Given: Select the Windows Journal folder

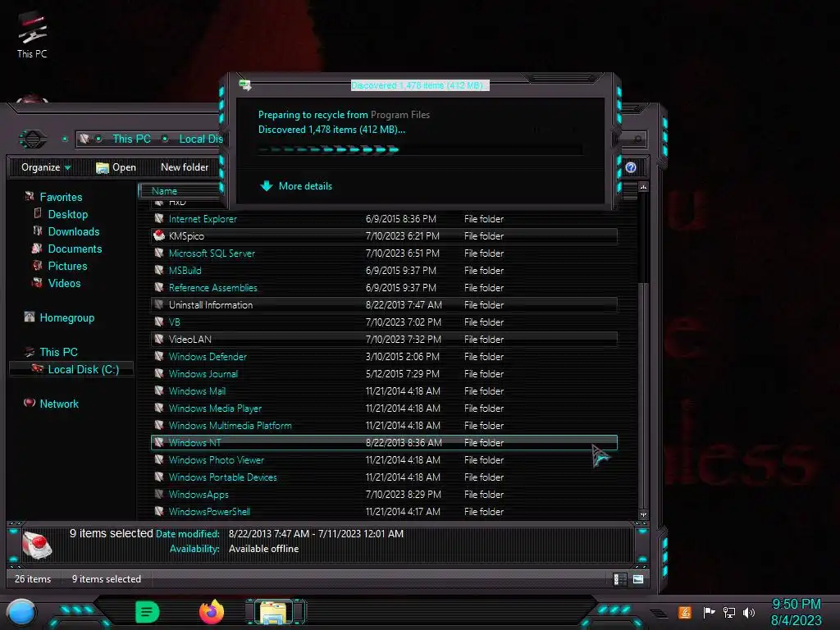Looking at the screenshot, I should [385, 373].
